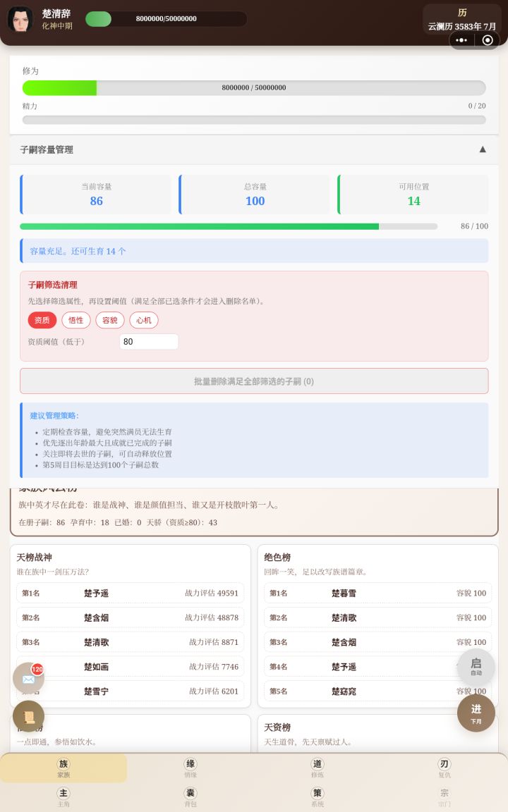Image resolution: width=508 pixels, height=812 pixels.
Task: Click the 建议管理策略 heading
Action: pos(54,415)
